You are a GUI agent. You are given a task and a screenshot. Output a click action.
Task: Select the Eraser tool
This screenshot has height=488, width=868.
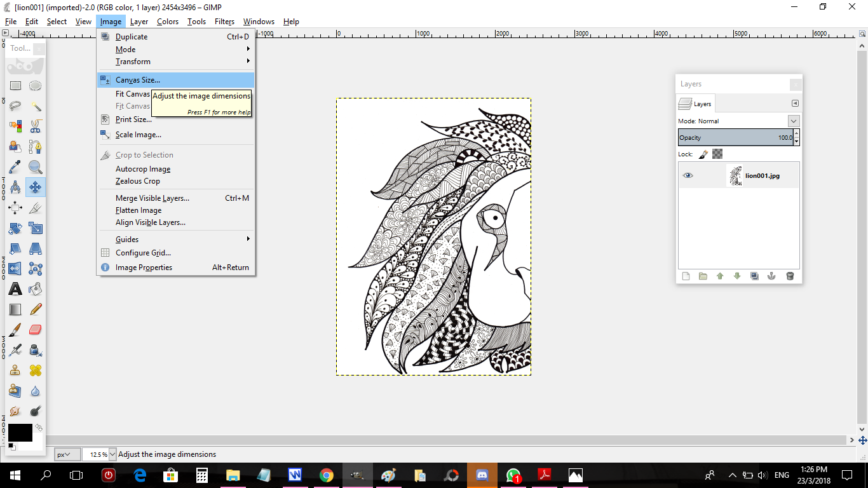[x=36, y=330]
